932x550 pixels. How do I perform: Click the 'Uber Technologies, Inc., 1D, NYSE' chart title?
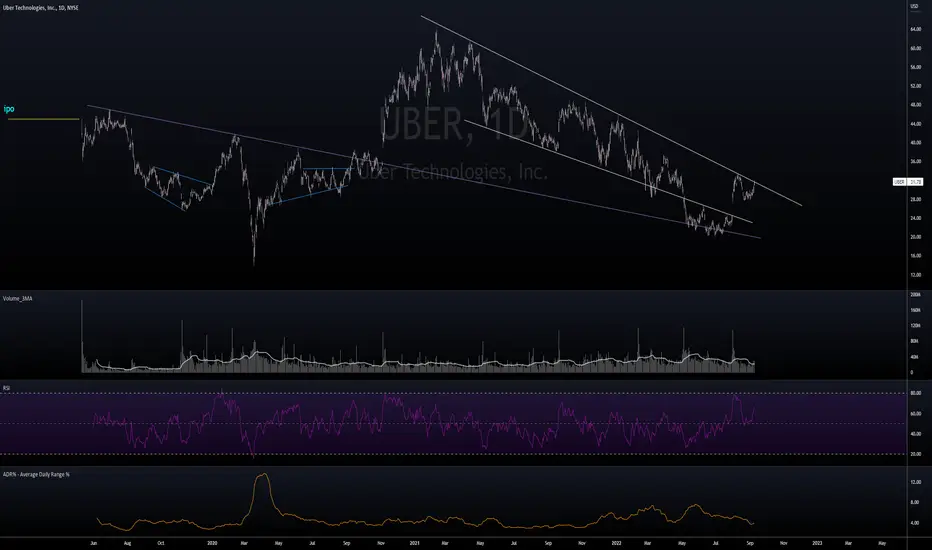[40, 8]
